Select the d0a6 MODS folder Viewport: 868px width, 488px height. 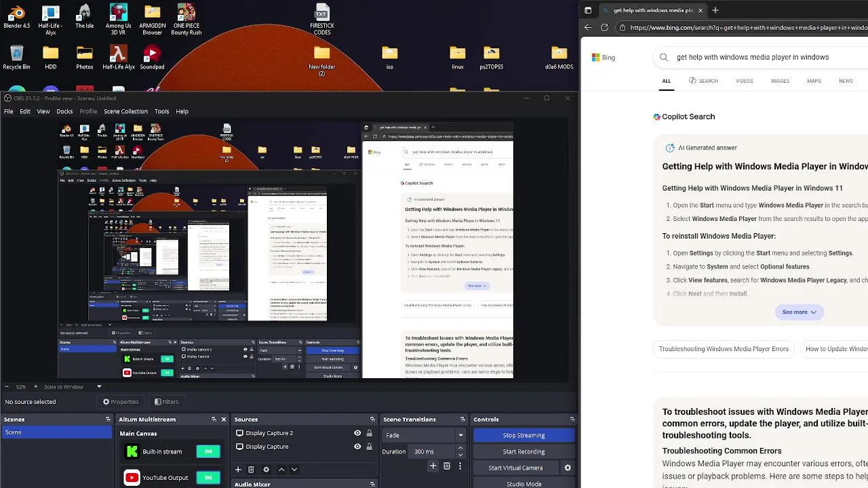point(559,58)
